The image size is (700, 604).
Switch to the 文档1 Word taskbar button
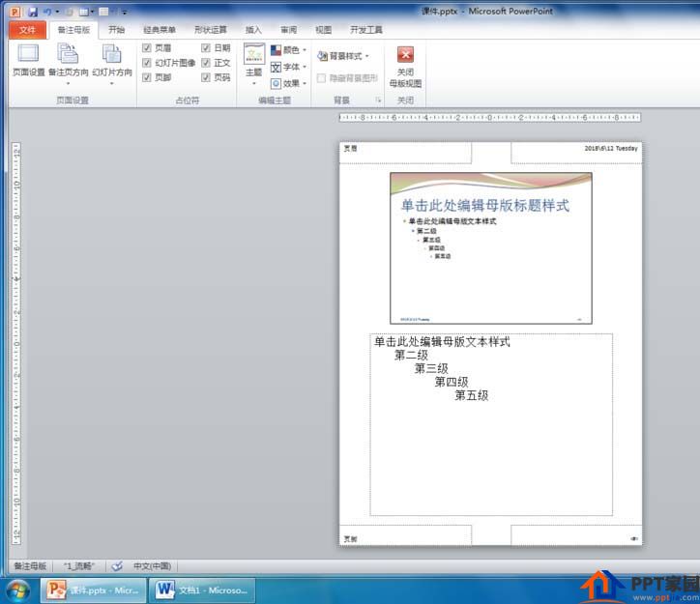(202, 590)
